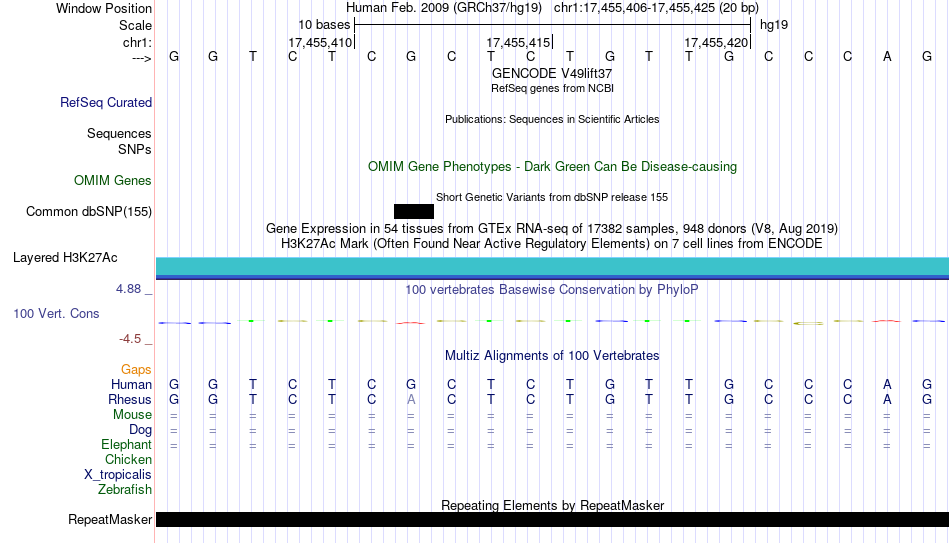The height and width of the screenshot is (543, 950).
Task: Click 'Repeating Elements by RepeatMasker' title
Action: pos(553,505)
